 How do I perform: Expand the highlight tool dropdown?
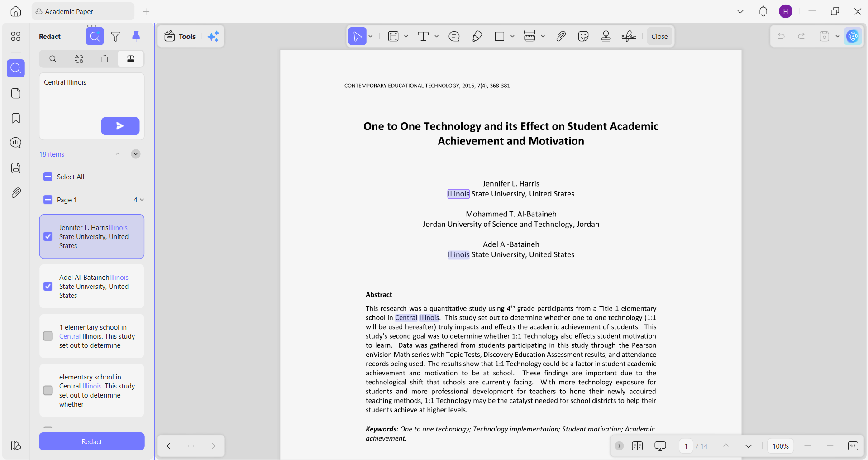[x=406, y=36]
